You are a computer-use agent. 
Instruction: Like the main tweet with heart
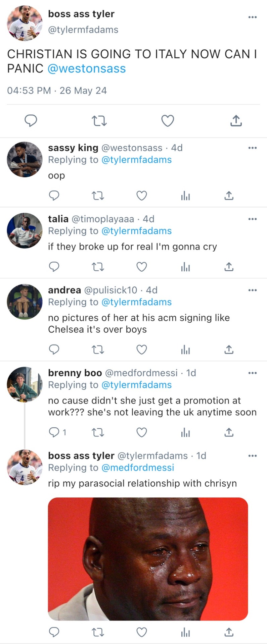click(x=168, y=120)
